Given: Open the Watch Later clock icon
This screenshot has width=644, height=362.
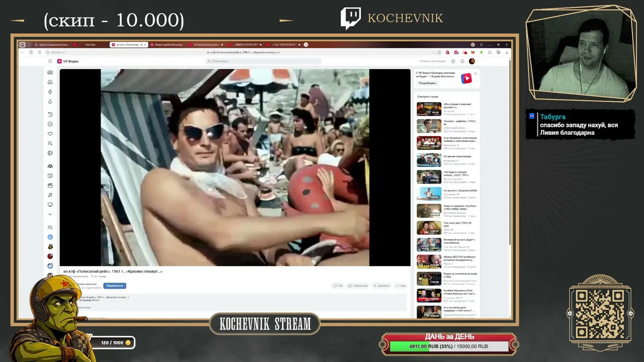Looking at the screenshot, I should pos(50,124).
